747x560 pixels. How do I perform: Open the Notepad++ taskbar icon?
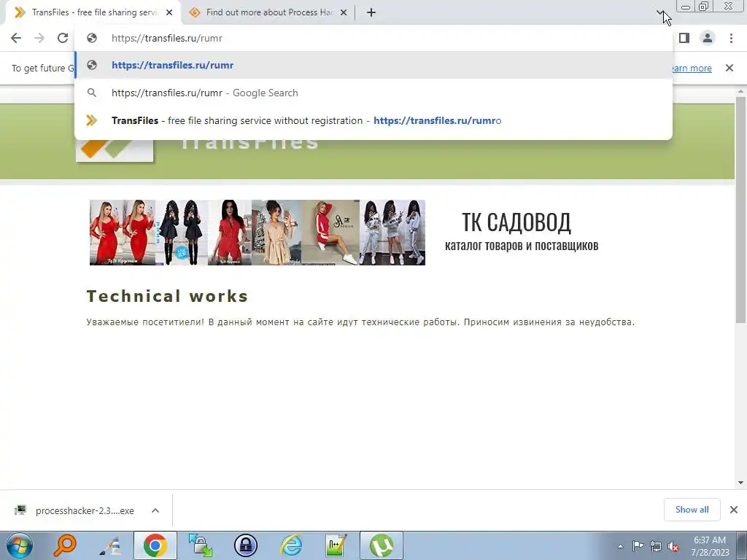[x=336, y=545]
